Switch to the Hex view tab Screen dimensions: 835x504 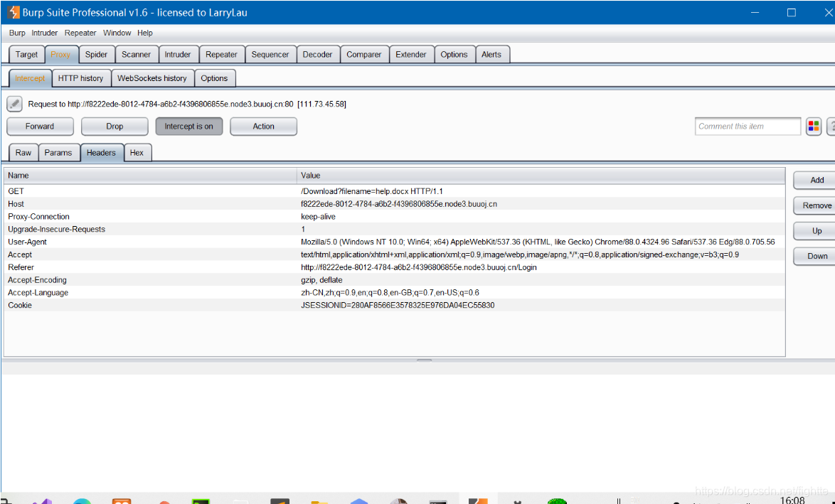[x=137, y=153]
